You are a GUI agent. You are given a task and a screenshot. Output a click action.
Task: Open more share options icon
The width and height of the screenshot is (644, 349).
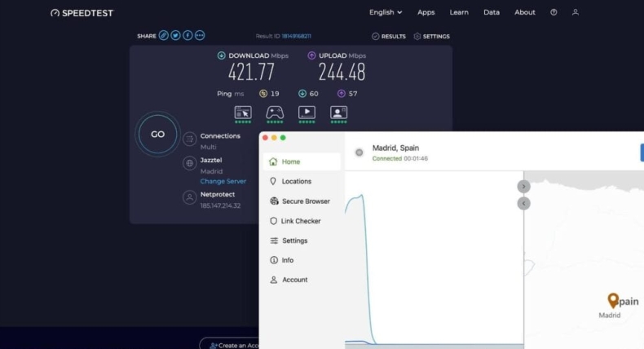tap(200, 35)
